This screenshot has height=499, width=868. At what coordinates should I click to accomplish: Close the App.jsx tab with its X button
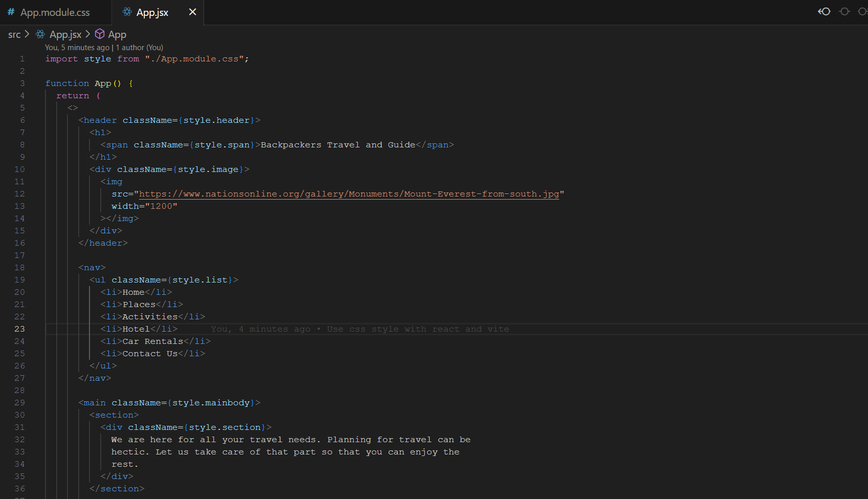click(x=192, y=12)
